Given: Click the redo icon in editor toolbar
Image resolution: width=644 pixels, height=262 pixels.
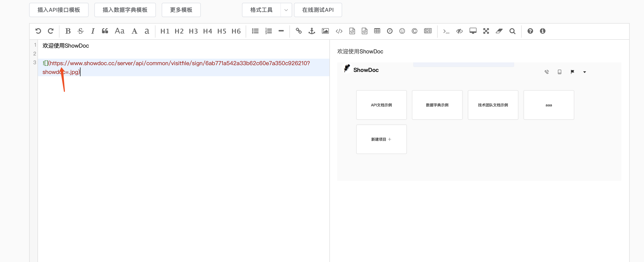Looking at the screenshot, I should click(x=51, y=31).
